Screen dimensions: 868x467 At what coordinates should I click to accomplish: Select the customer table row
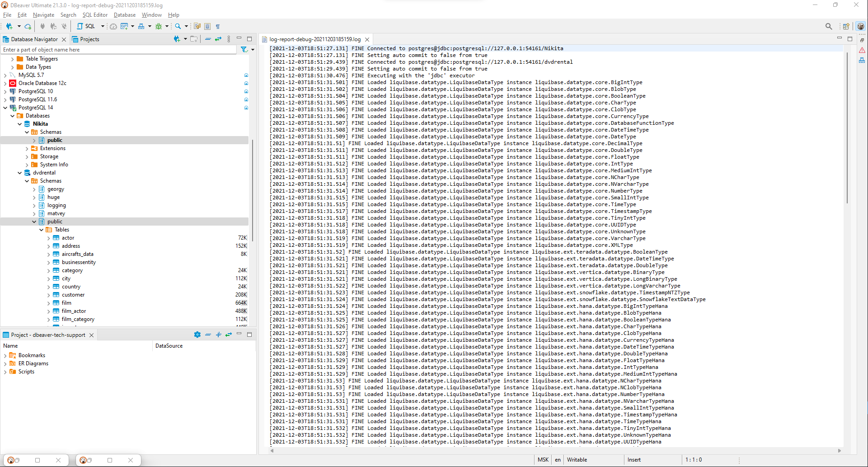point(124,295)
